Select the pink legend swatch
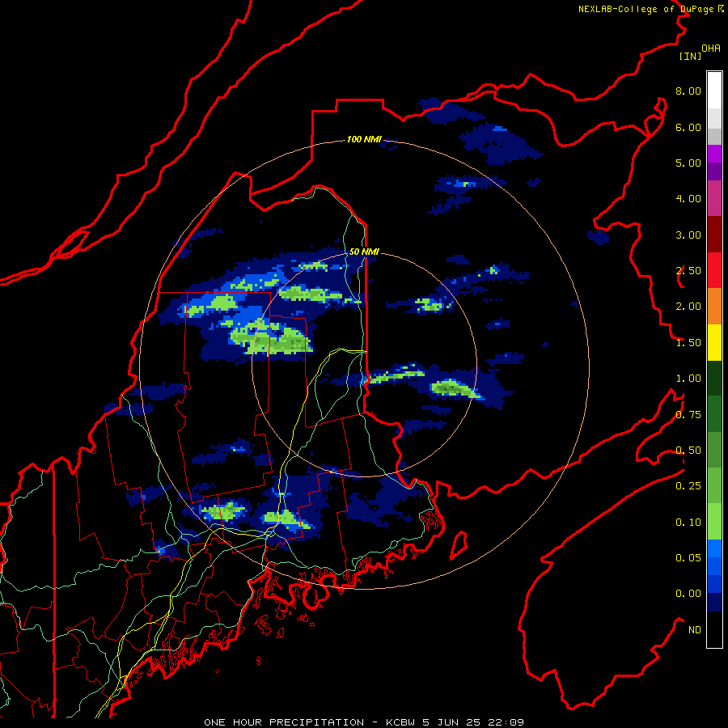 point(714,198)
